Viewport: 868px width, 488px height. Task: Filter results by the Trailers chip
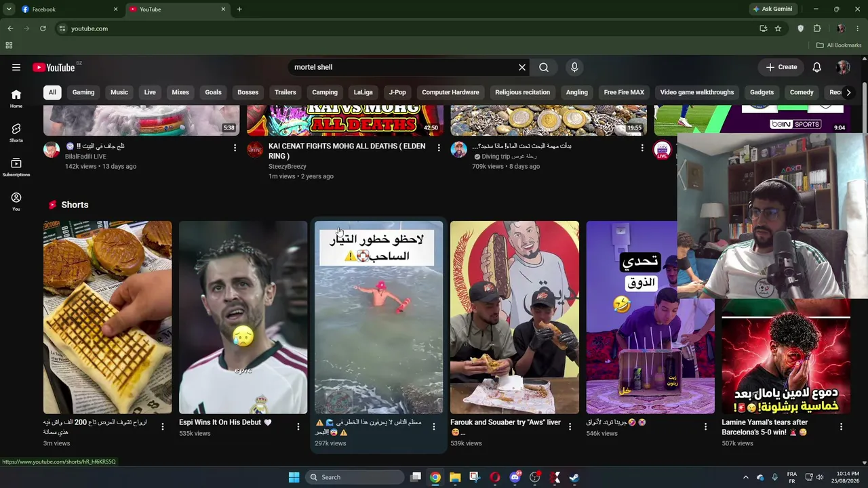tap(285, 92)
